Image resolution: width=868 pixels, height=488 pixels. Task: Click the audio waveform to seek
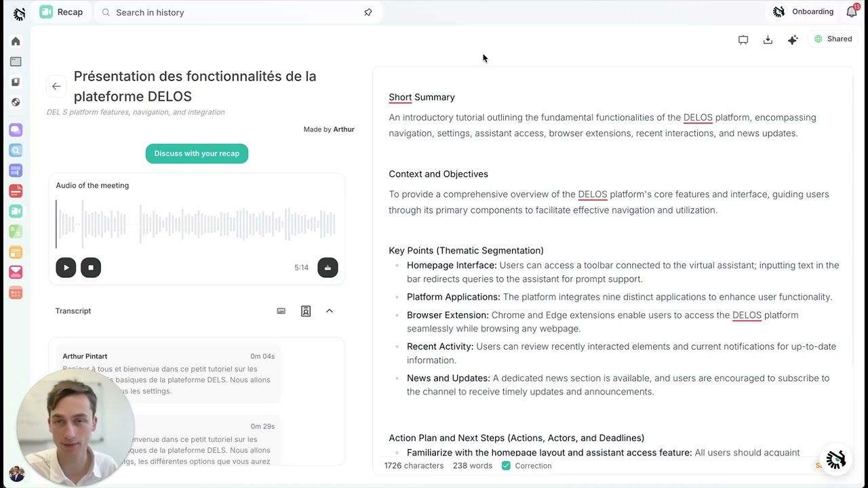click(196, 224)
